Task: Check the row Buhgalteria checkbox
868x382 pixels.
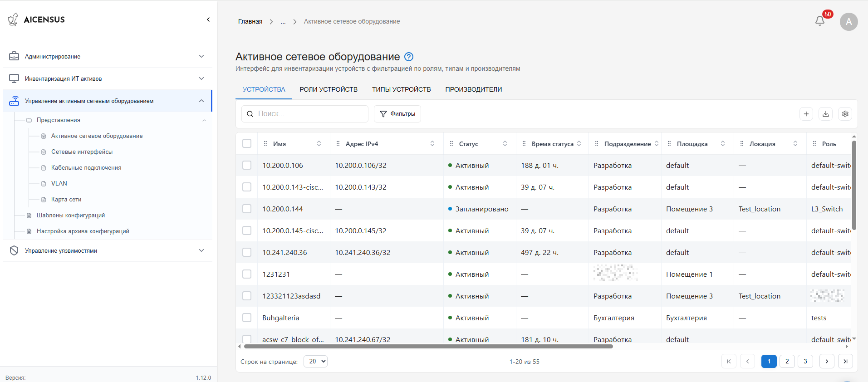Action: 247,318
